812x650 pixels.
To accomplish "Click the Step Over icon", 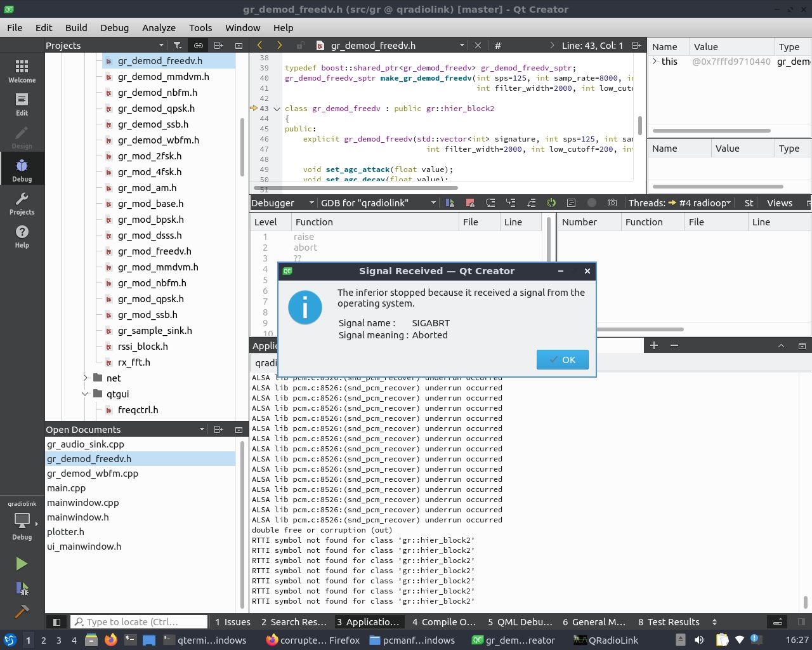I will pyautogui.click(x=490, y=202).
